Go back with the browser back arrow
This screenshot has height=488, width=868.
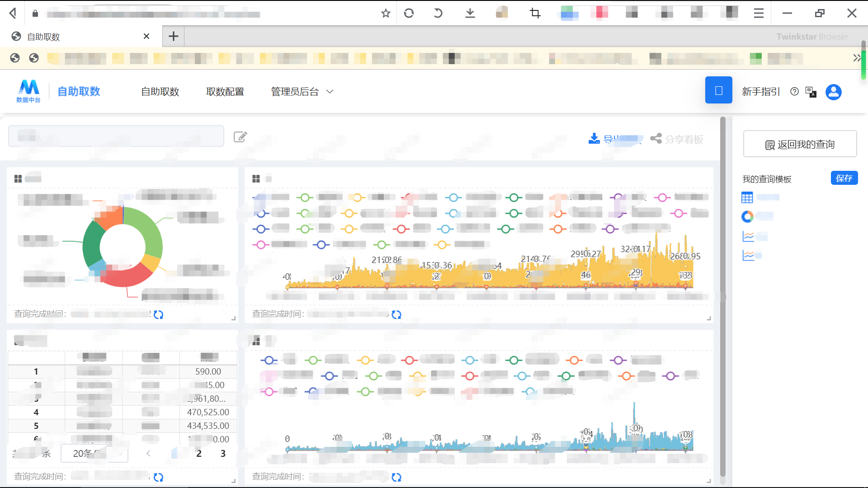pos(13,14)
